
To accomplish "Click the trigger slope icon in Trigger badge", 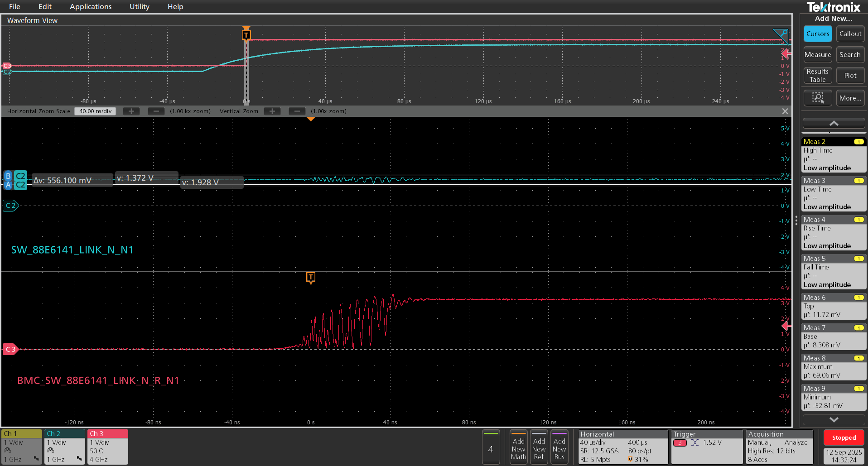I will click(695, 442).
